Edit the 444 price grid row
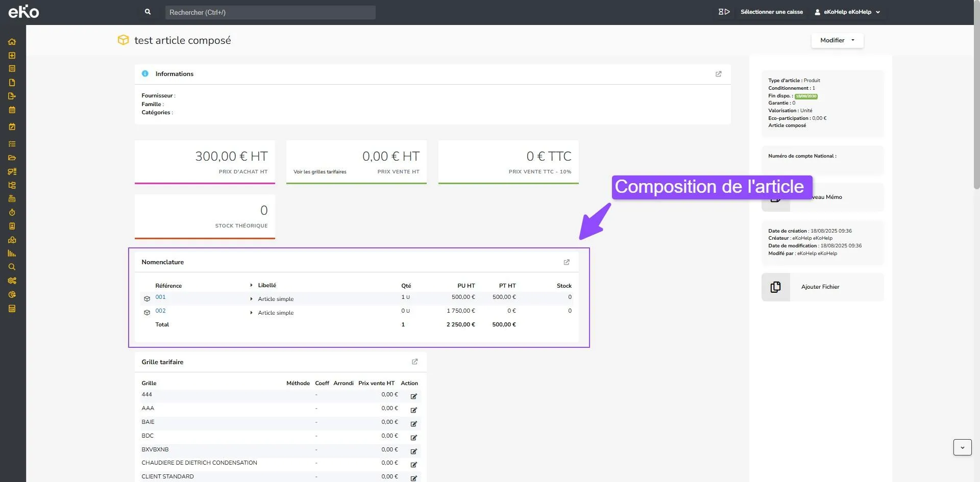 (414, 396)
